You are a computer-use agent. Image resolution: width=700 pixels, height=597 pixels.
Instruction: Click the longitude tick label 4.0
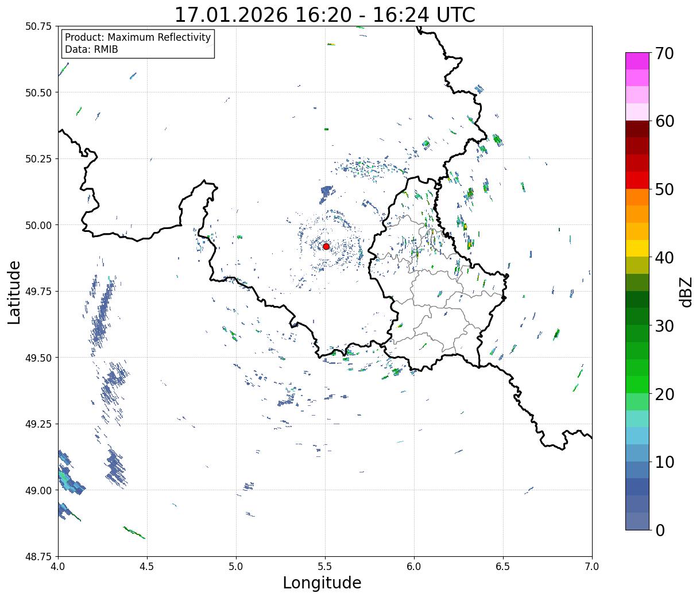(58, 567)
